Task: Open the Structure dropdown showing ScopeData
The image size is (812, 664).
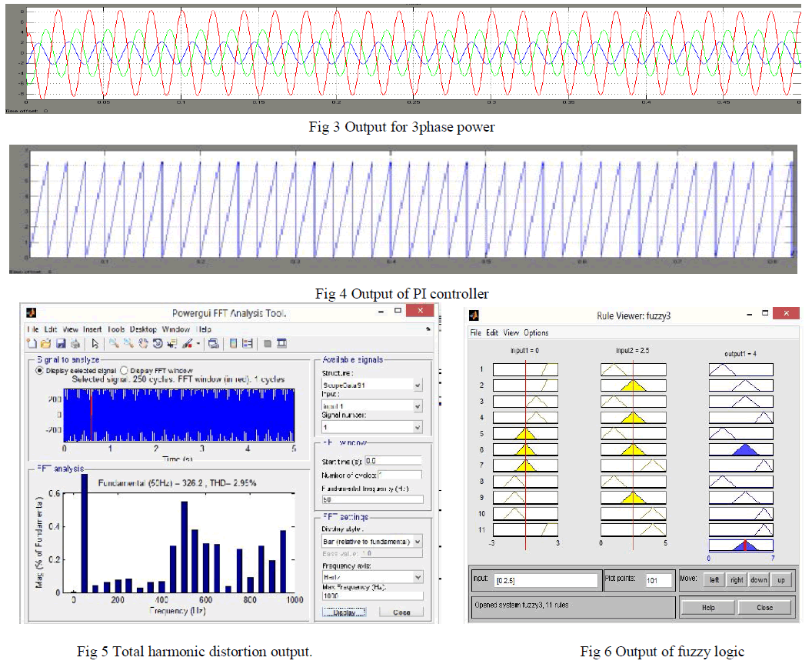Action: pyautogui.click(x=418, y=385)
